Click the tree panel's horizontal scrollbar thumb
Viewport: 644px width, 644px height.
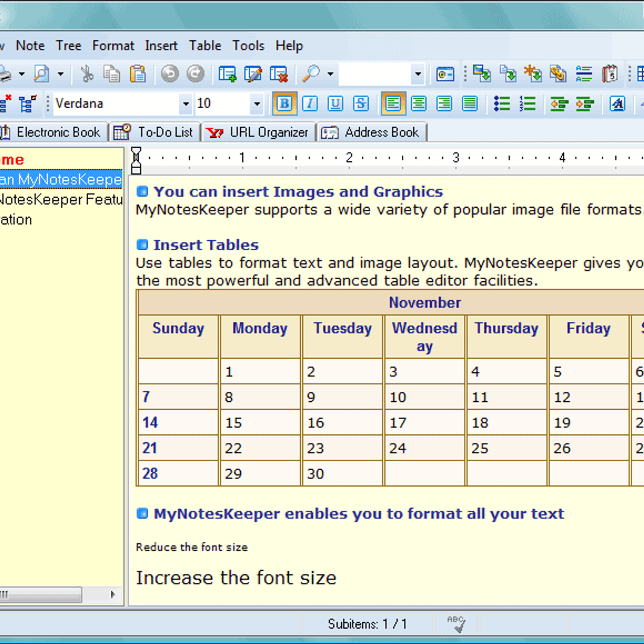point(40,594)
